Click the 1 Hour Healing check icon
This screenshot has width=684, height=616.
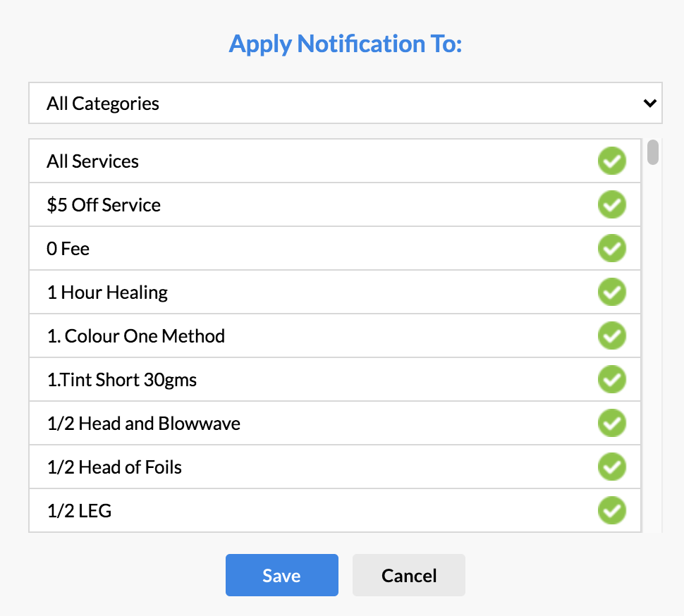click(612, 292)
